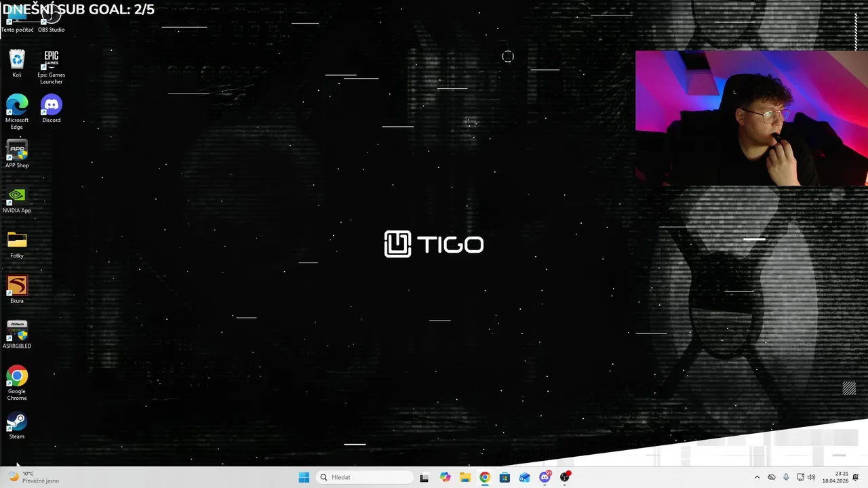Select Google Chrome desktop shortcut
Image resolution: width=868 pixels, height=488 pixels.
click(x=17, y=383)
